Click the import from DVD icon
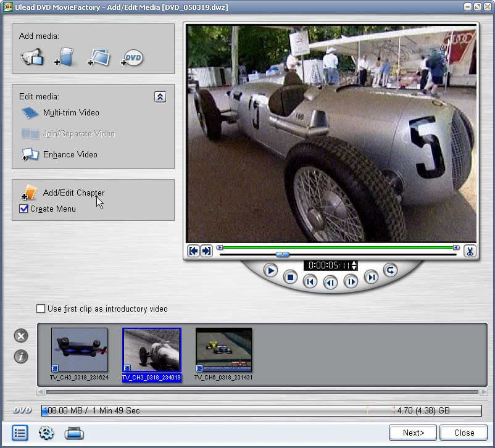 point(132,58)
